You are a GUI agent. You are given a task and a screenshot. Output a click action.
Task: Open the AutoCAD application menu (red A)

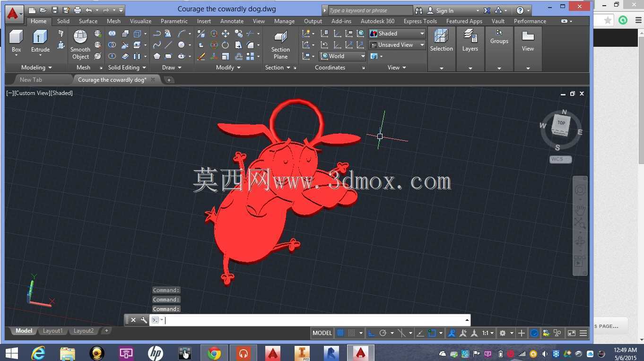[x=13, y=14]
